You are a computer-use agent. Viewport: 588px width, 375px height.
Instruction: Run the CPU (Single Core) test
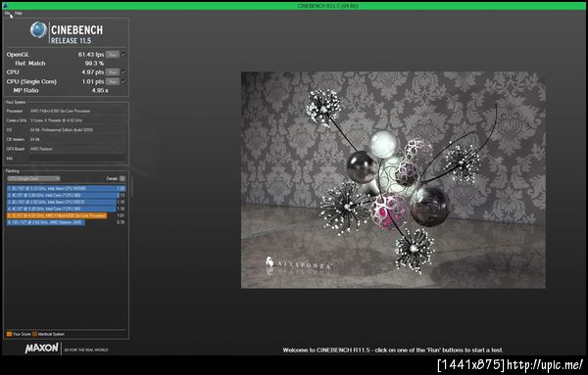pyautogui.click(x=113, y=81)
